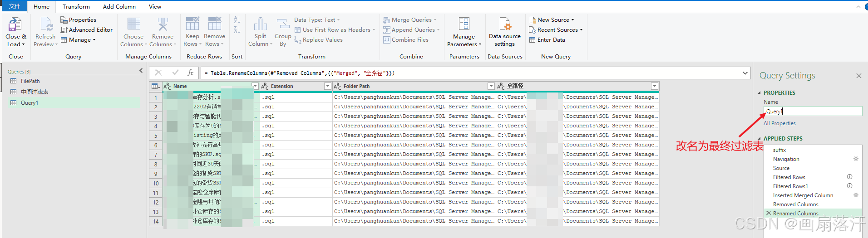Open the 全路径 column filter dropdown
Viewport: 868px width, 238px height.
point(654,86)
